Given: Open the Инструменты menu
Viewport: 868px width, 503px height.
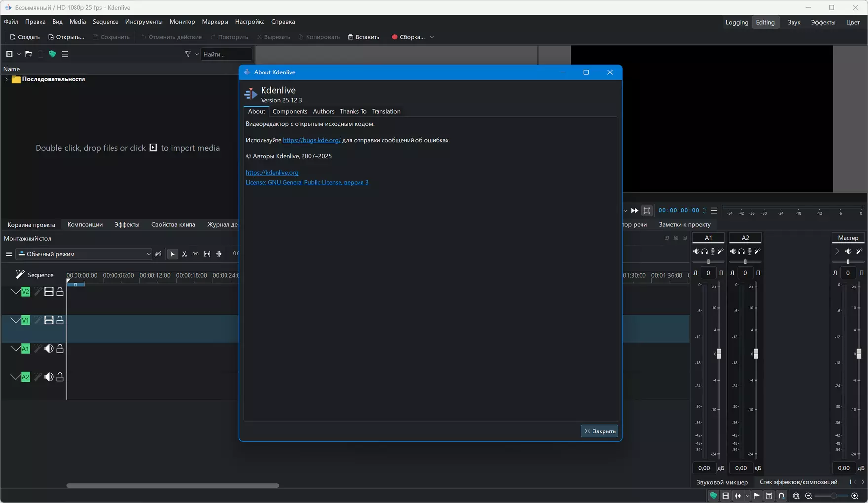Looking at the screenshot, I should (144, 22).
